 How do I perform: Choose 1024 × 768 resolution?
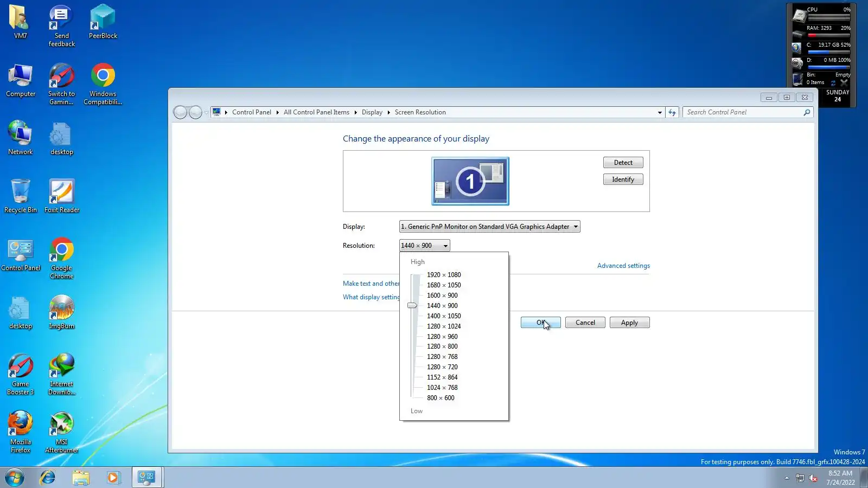pyautogui.click(x=442, y=388)
